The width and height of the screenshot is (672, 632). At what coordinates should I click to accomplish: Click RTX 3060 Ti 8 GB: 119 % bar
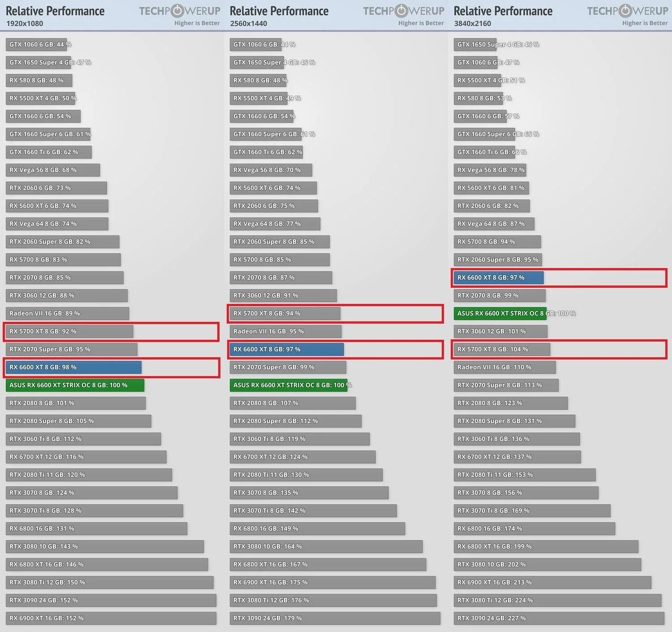coord(300,439)
